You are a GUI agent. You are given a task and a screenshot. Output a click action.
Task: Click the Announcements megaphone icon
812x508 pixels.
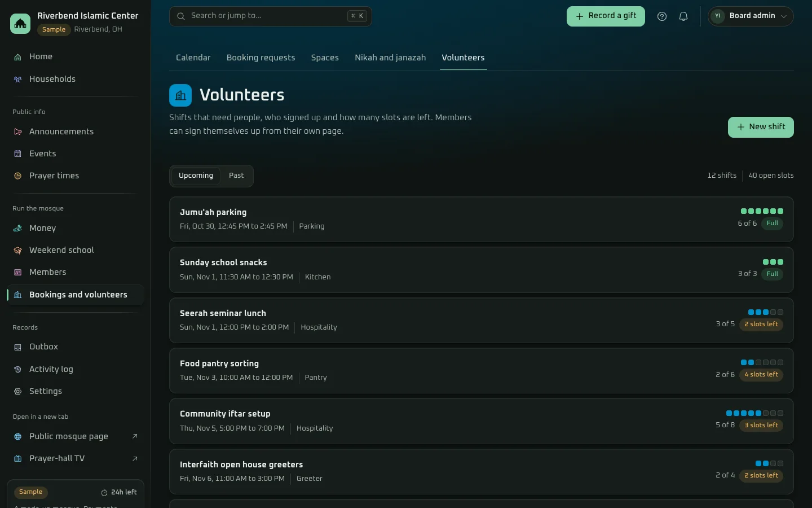coord(17,132)
